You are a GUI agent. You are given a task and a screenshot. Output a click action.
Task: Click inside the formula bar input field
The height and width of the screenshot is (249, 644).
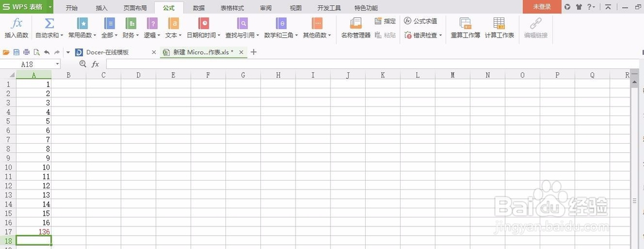point(373,64)
